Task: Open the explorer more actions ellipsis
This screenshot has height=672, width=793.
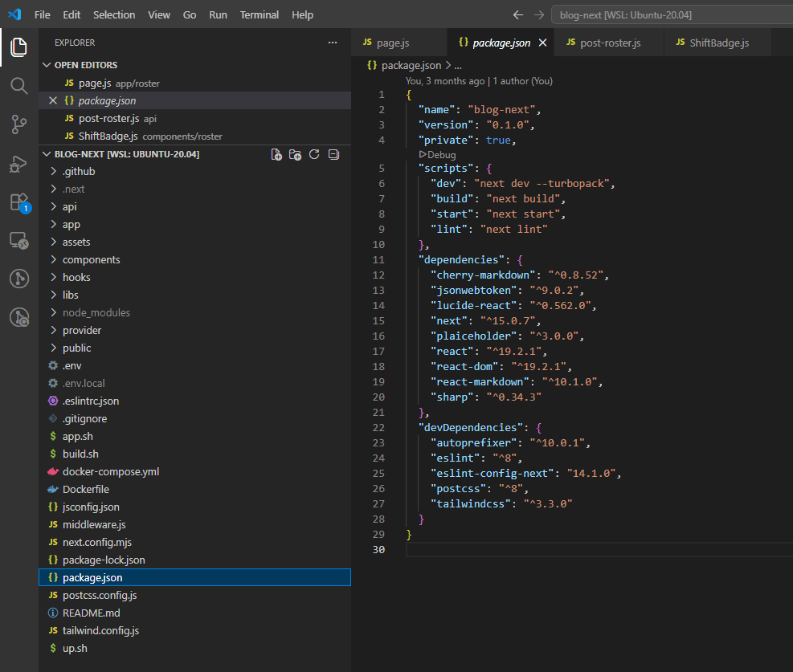Action: pyautogui.click(x=333, y=43)
